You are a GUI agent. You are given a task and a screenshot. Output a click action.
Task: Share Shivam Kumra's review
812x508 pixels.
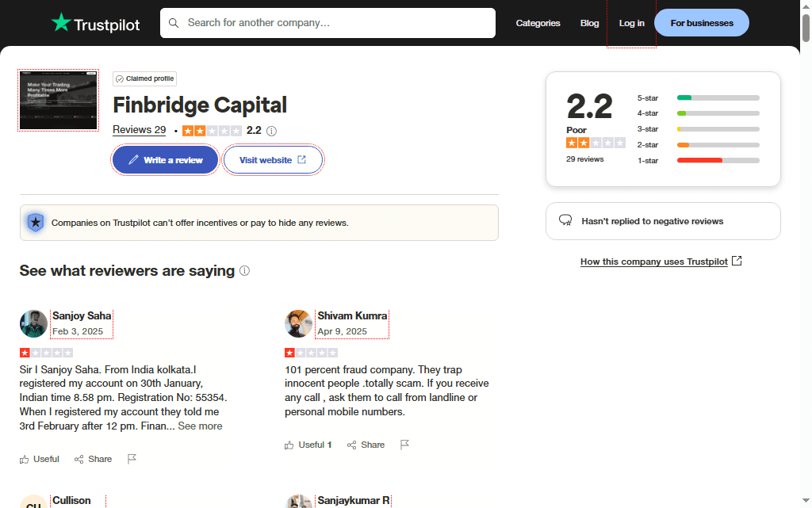pyautogui.click(x=366, y=445)
